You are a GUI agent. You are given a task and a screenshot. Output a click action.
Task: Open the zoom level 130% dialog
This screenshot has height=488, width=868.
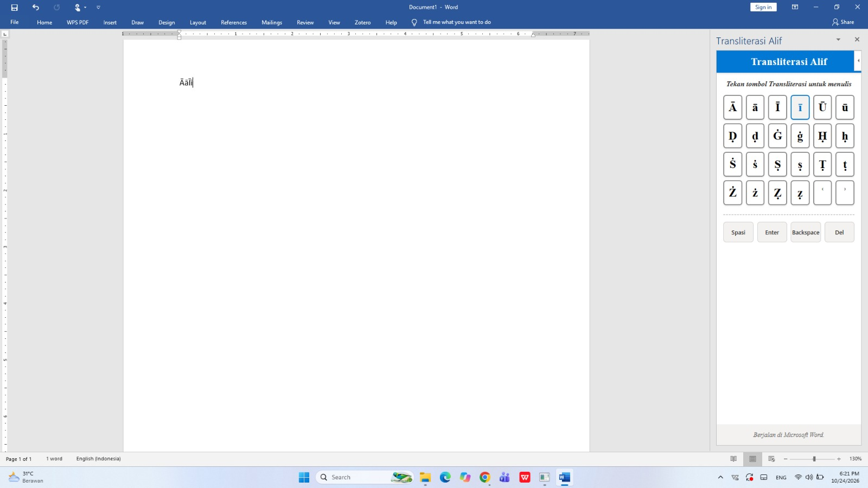coord(856,459)
